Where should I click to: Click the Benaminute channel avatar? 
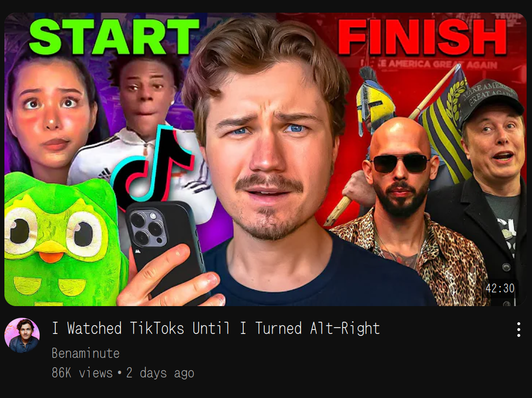coord(22,335)
